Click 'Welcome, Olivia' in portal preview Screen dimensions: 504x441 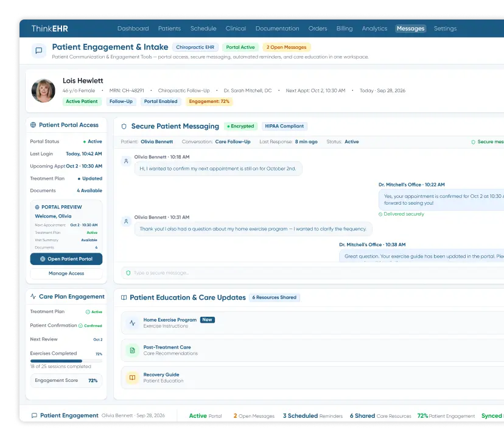tap(53, 216)
